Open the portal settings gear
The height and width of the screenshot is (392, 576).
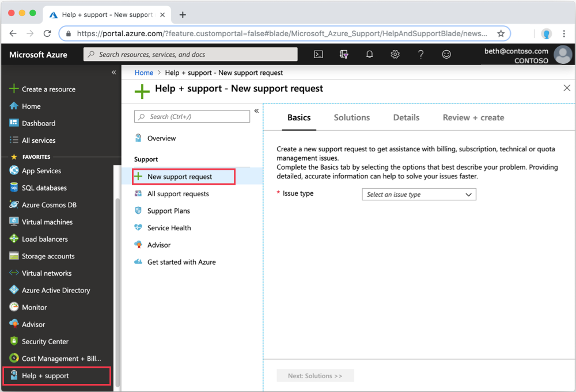tap(395, 54)
